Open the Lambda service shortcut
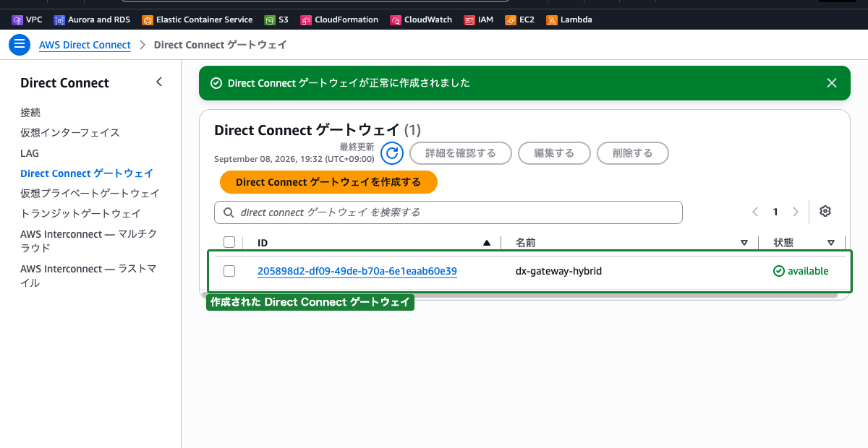 (569, 20)
